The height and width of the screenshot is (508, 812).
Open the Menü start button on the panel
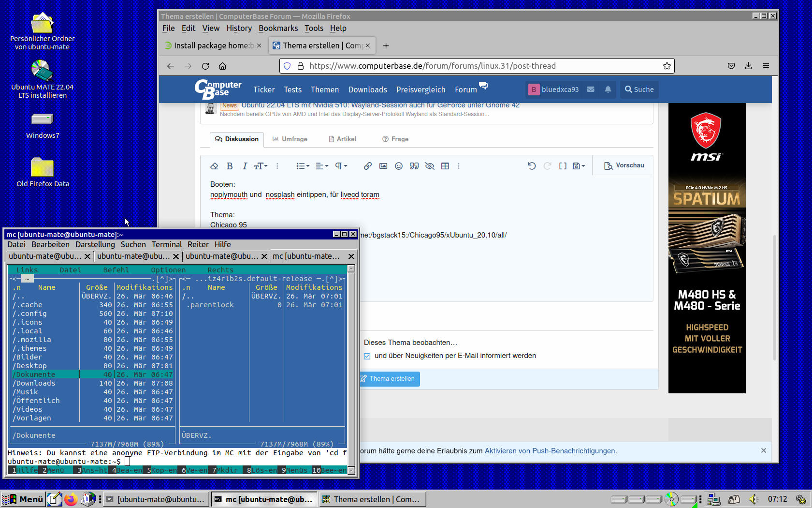pos(23,499)
